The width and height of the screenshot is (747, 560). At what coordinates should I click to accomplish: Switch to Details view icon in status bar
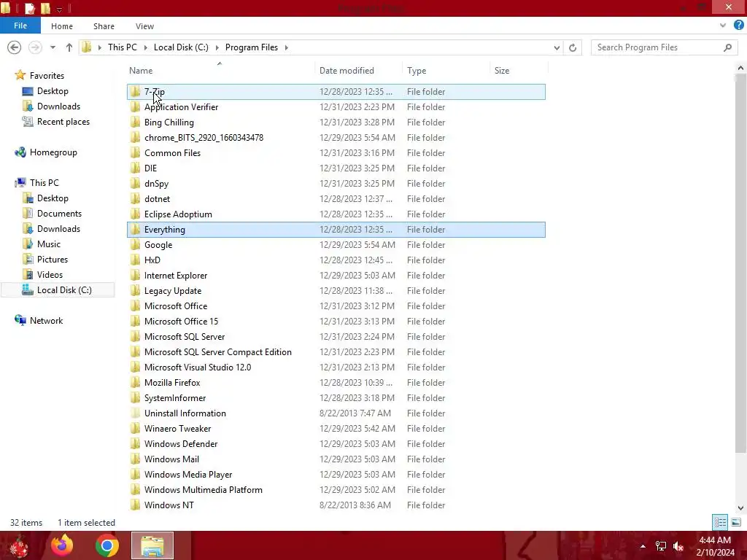[720, 522]
